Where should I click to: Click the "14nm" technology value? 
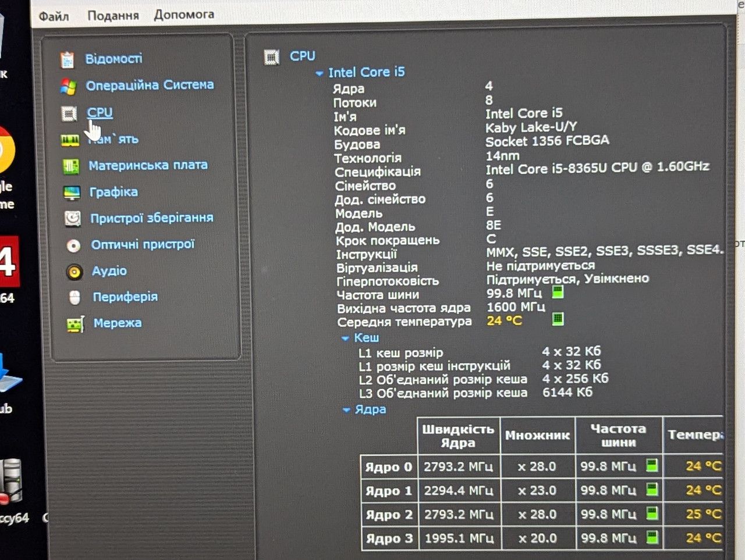pos(503,155)
